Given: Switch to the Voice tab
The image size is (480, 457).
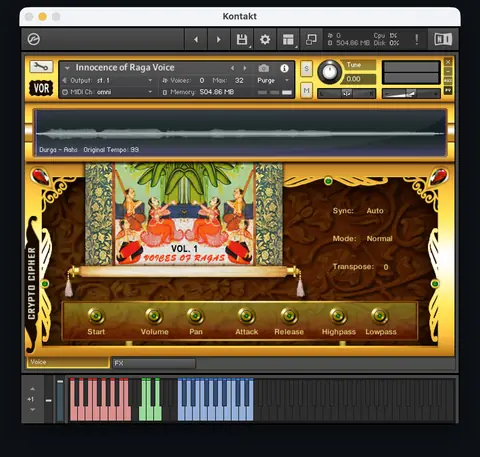Looking at the screenshot, I should (x=68, y=362).
